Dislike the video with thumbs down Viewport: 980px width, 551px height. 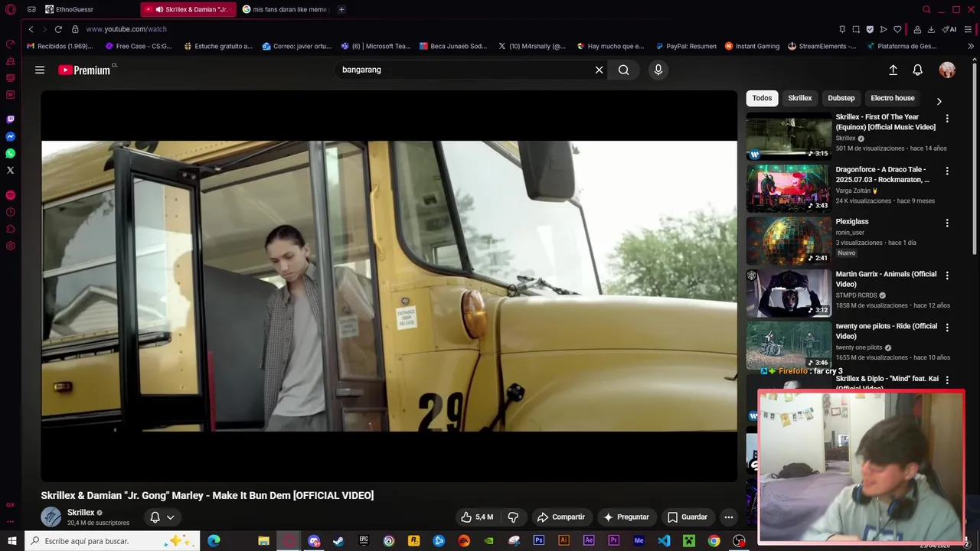pyautogui.click(x=513, y=517)
